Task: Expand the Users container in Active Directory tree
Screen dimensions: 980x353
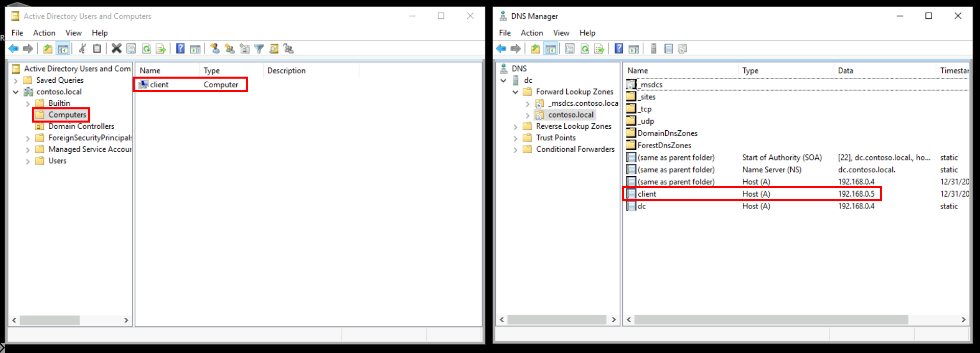Action: coord(28,161)
